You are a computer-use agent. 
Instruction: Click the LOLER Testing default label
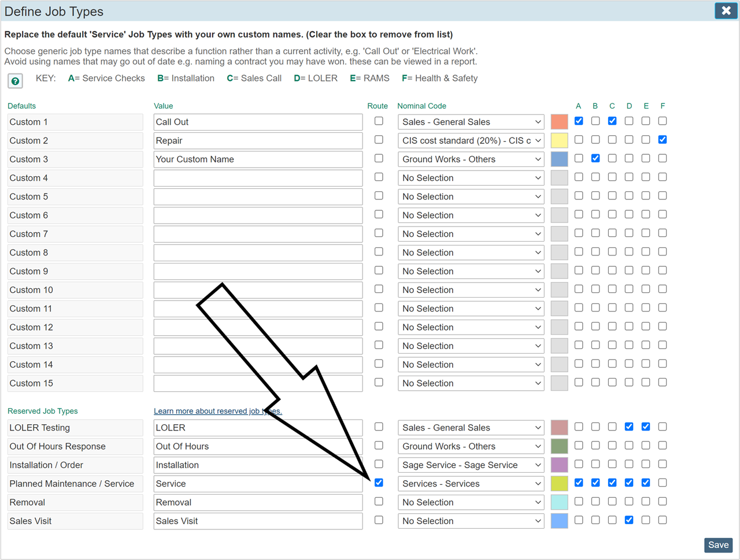[x=75, y=428]
